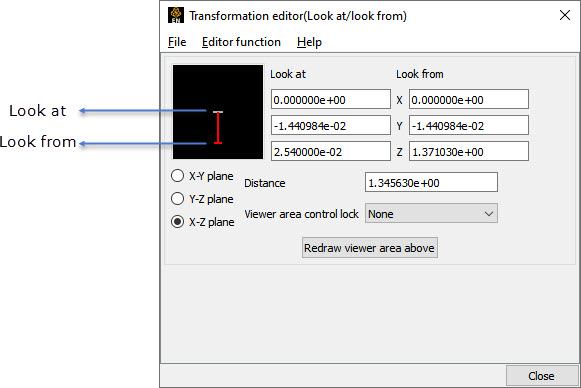Click the 'Distance' label
This screenshot has height=388, width=581.
265,183
